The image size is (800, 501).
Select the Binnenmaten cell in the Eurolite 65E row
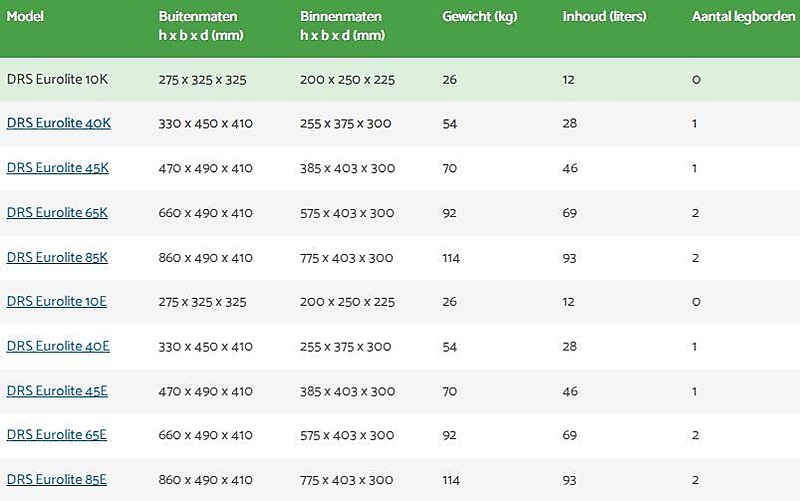coord(346,435)
